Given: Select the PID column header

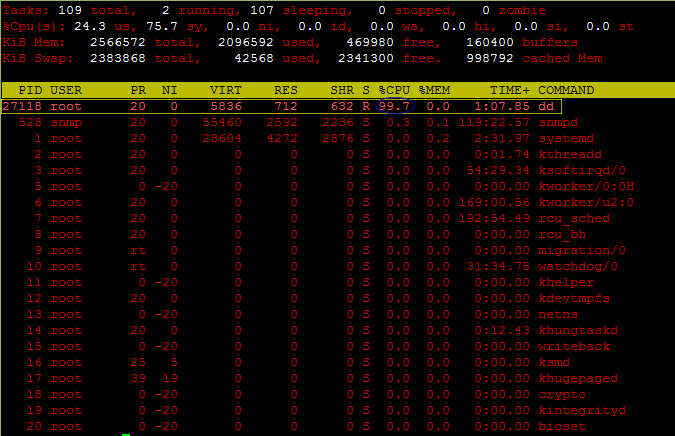Looking at the screenshot, I should point(29,90).
